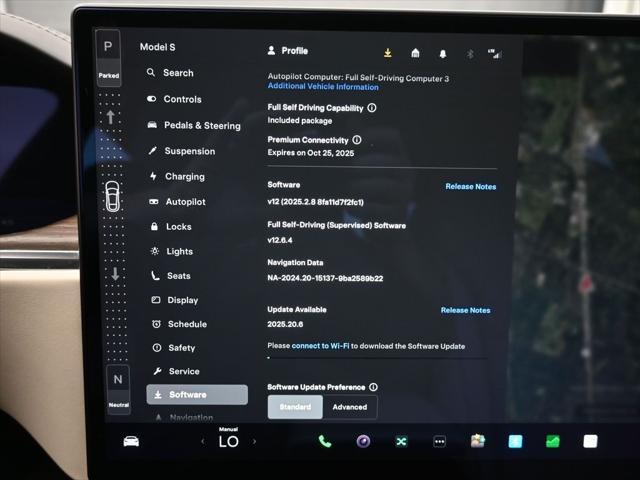
Task: Tap the HomeLink garage icon
Action: pyautogui.click(x=415, y=53)
